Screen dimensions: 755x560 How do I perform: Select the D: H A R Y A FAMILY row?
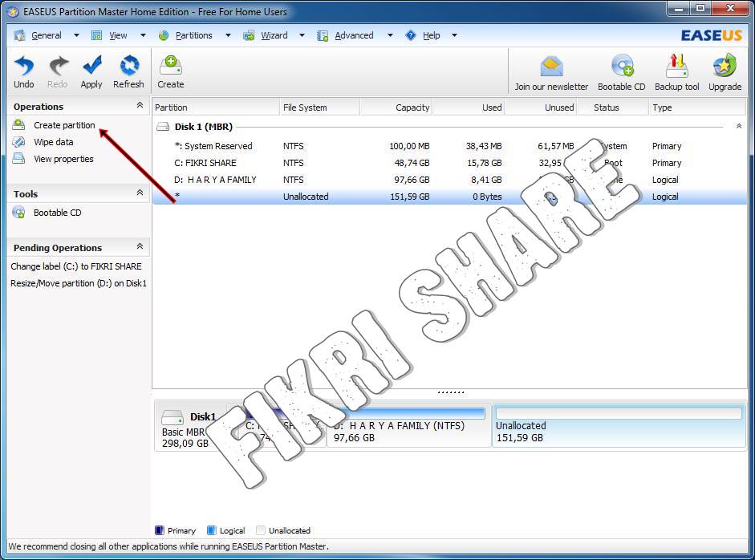pyautogui.click(x=449, y=180)
